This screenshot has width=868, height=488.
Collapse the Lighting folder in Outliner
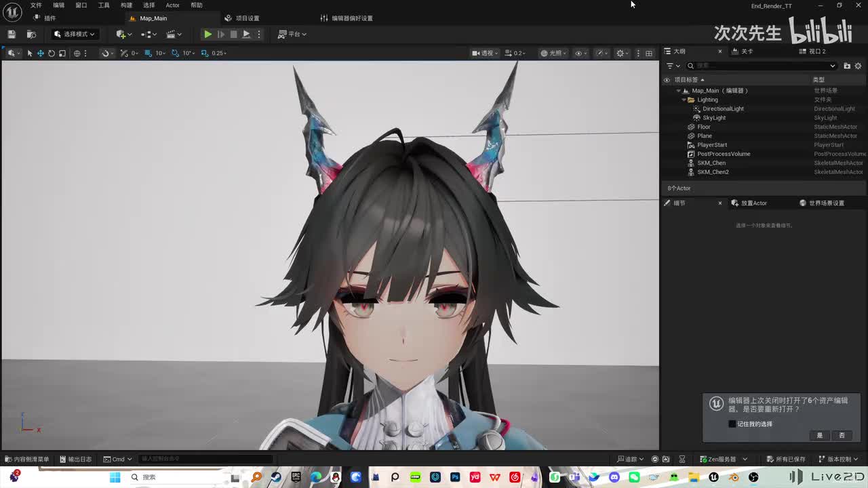[684, 100]
